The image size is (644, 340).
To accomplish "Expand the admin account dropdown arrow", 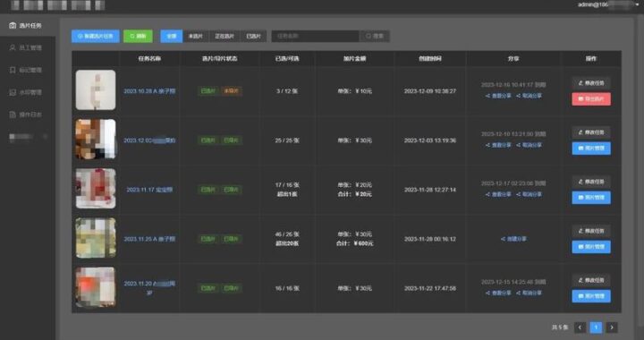I will (x=637, y=4).
